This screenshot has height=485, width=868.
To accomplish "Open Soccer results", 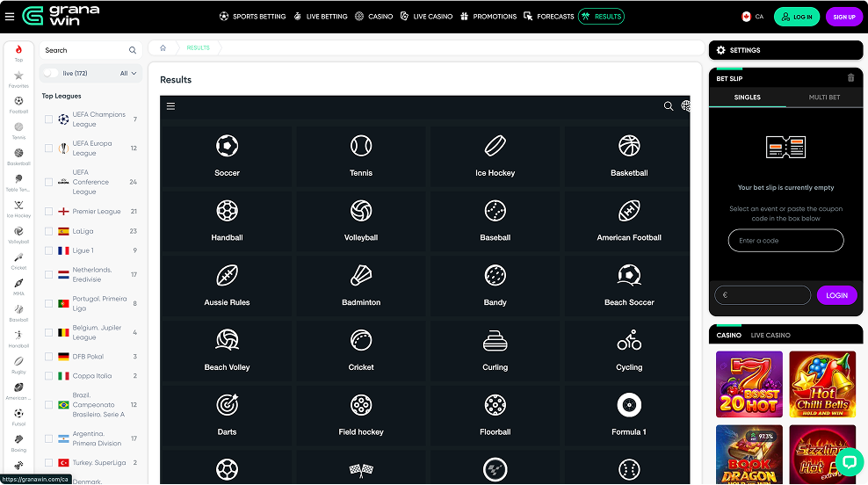I will pyautogui.click(x=227, y=156).
